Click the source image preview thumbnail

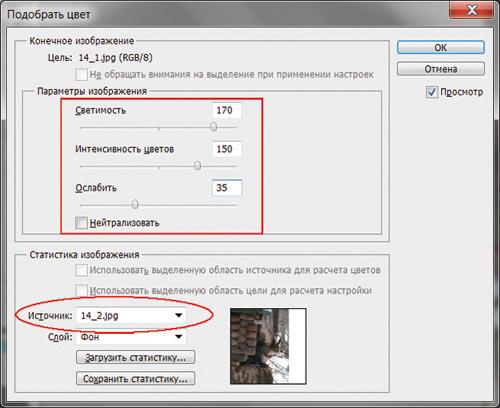click(268, 346)
